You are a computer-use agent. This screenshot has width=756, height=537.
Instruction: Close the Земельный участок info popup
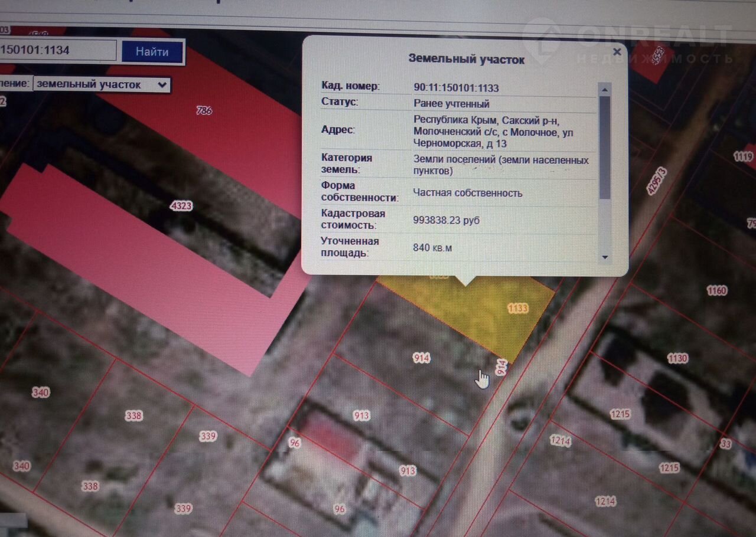[x=617, y=52]
